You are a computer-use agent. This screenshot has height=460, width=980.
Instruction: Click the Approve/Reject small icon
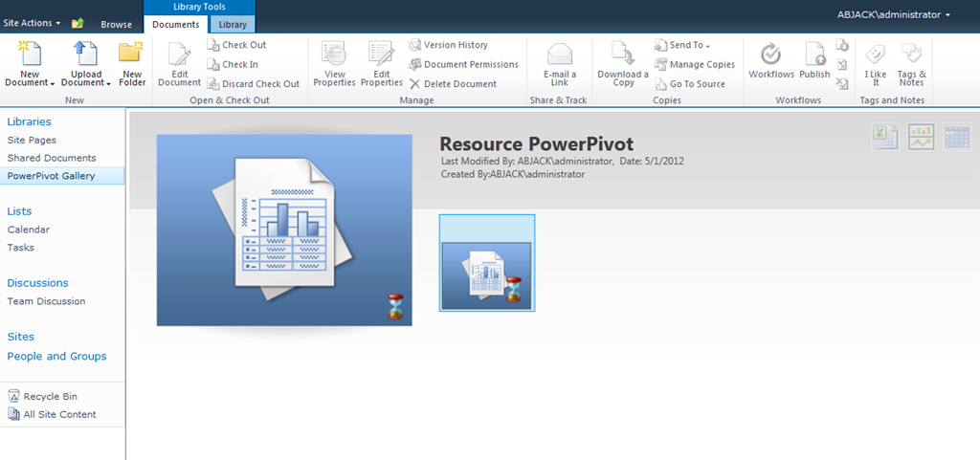coord(842,64)
